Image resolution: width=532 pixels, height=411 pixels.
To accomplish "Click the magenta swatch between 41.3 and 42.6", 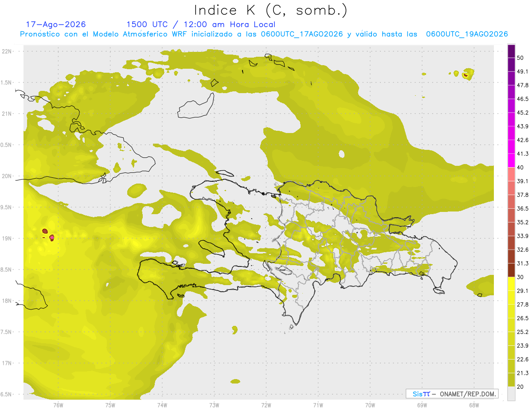I will click(512, 147).
